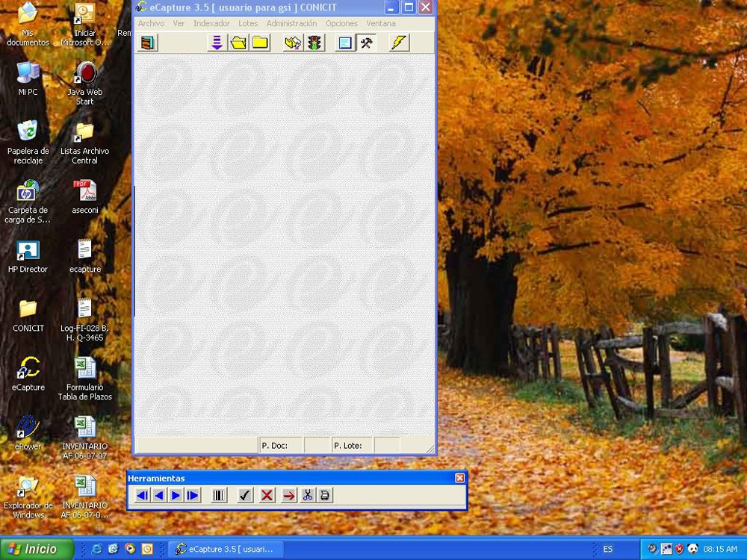Click the exit door icon in the toolbar
Screen dimensions: 747x560
click(148, 43)
